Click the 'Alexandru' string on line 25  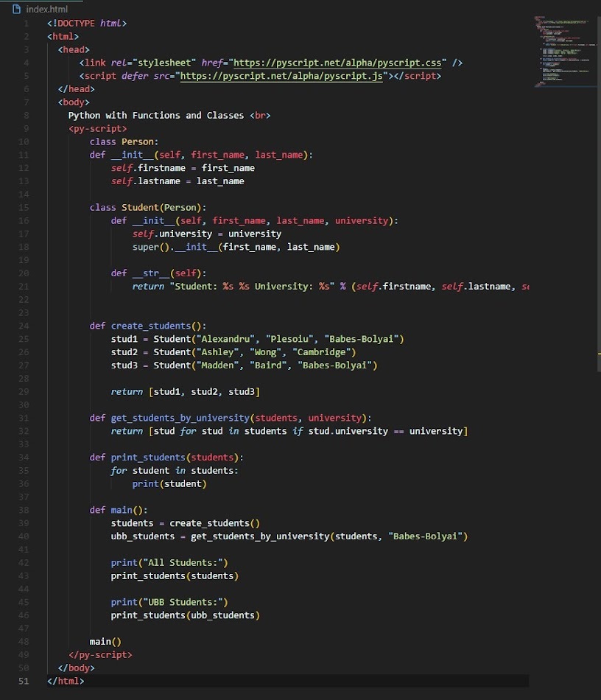[225, 339]
